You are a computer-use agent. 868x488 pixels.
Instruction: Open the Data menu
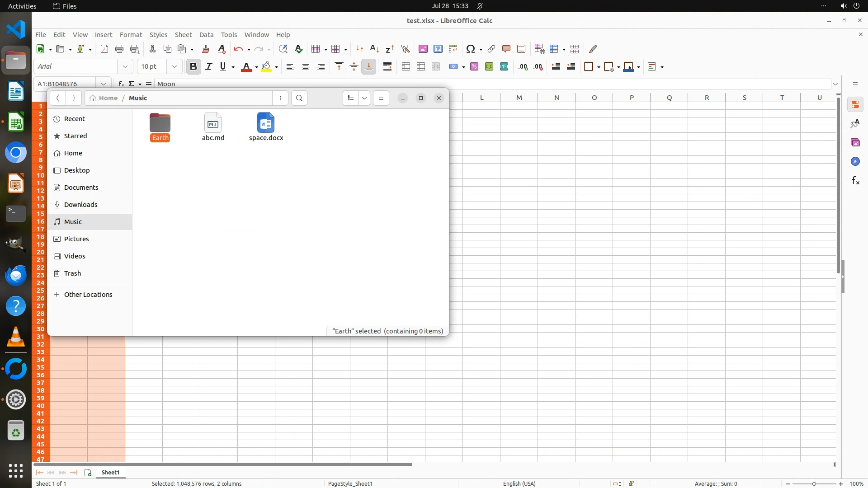click(x=206, y=35)
